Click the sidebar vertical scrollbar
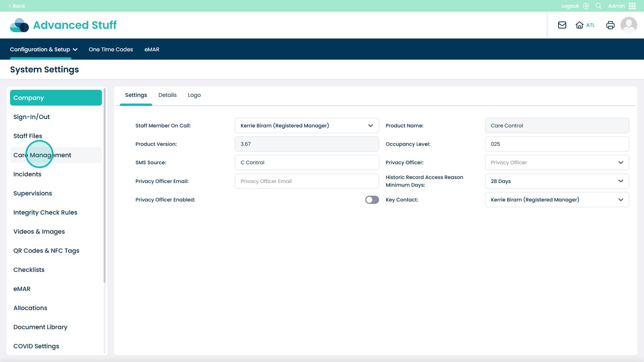Image resolution: width=644 pixels, height=362 pixels. click(105, 185)
